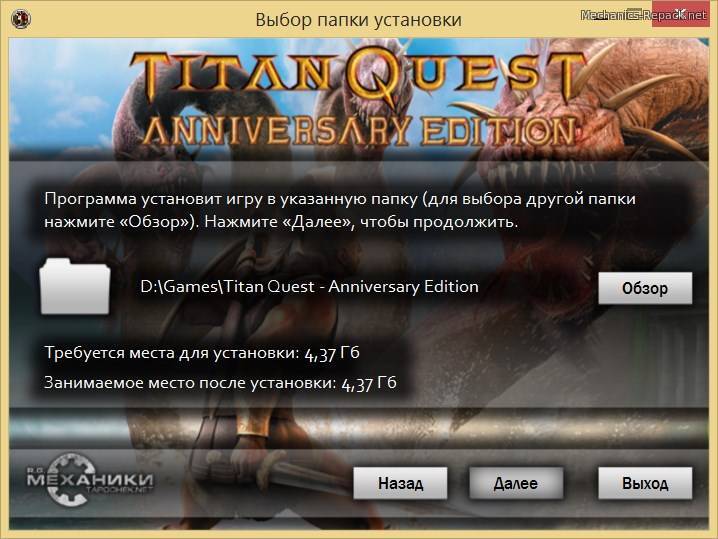The image size is (718, 539).
Task: Open folder browser with Обзор button
Action: pos(645,288)
